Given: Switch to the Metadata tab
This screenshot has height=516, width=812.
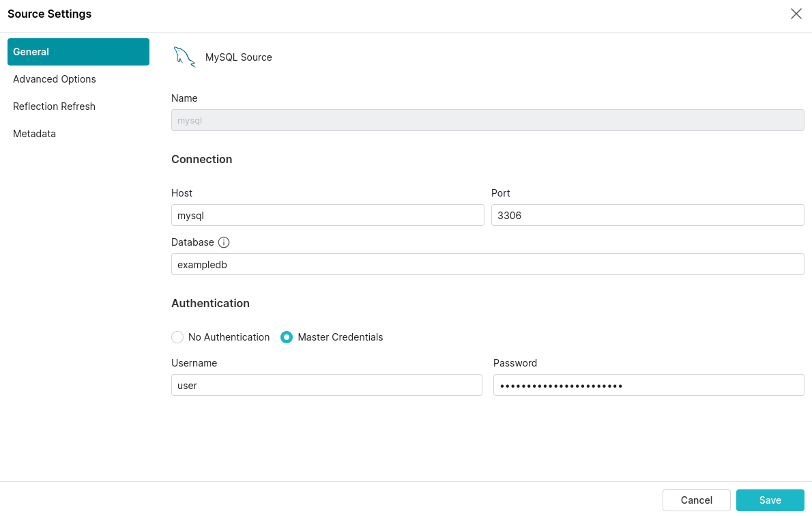Looking at the screenshot, I should pos(34,134).
